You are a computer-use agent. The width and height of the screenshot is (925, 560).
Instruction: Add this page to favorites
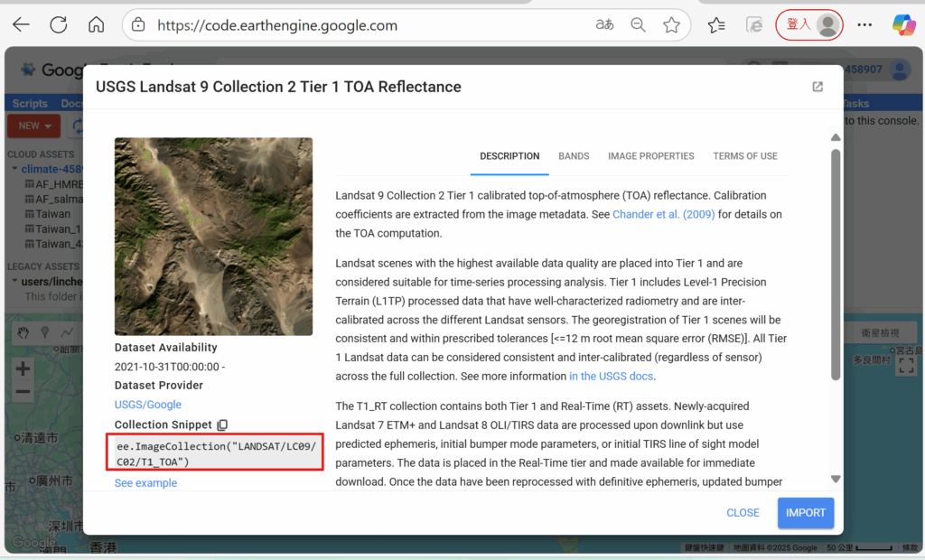click(671, 24)
